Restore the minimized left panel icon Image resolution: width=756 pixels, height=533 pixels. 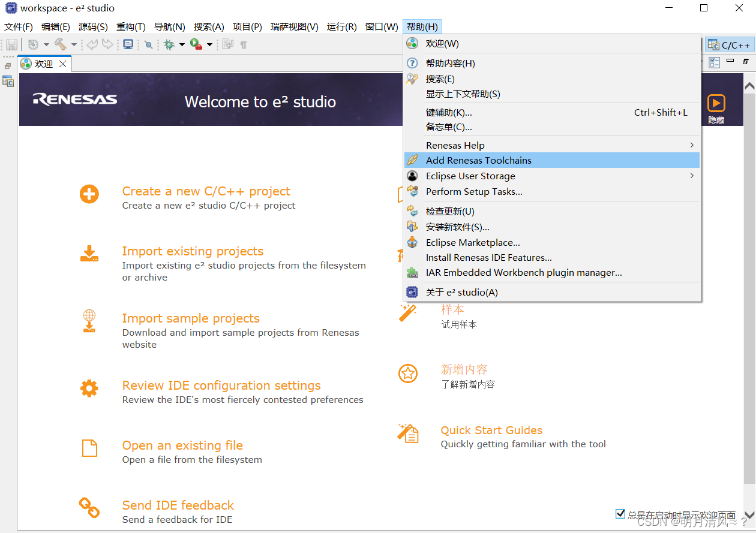(x=8, y=66)
